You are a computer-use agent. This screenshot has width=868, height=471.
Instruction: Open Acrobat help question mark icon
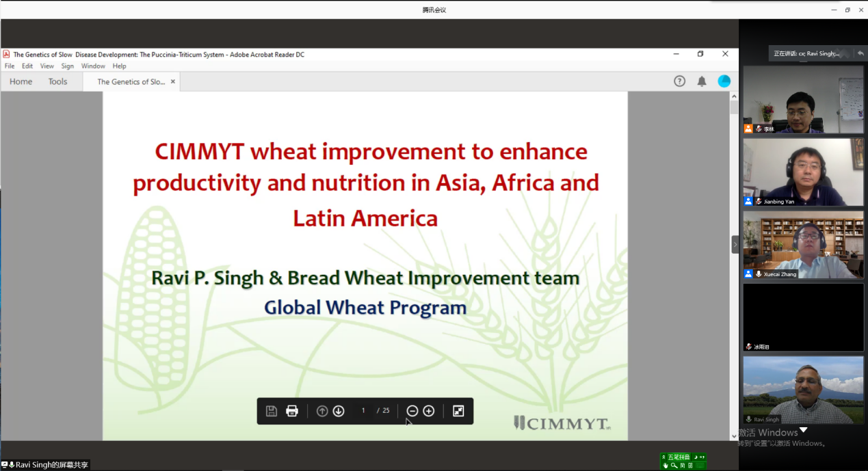click(679, 81)
